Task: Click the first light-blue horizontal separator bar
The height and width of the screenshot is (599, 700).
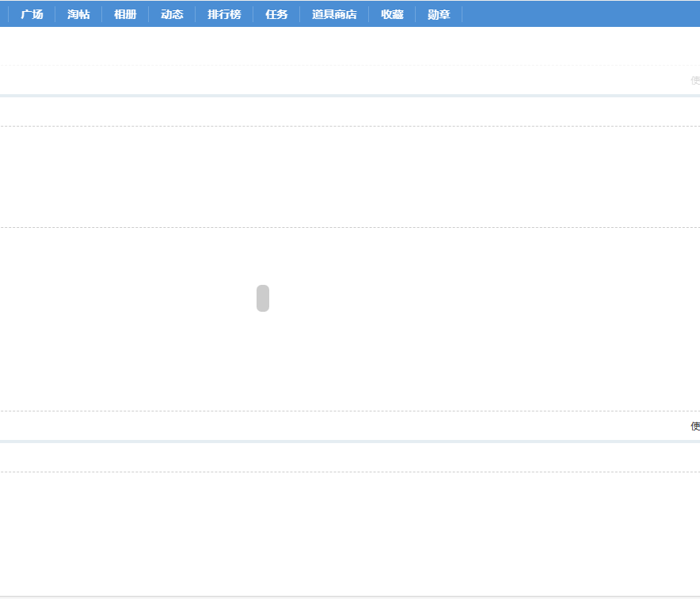Action: [x=348, y=96]
